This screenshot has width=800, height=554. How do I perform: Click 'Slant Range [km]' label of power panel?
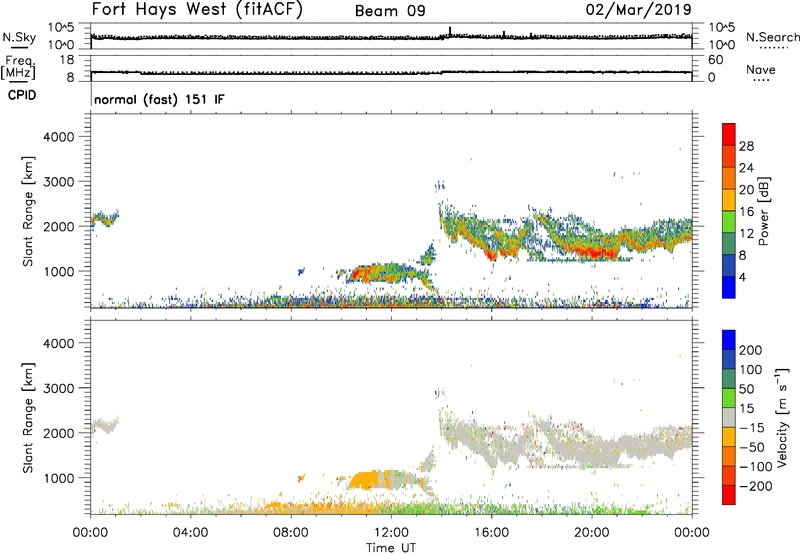click(x=28, y=211)
